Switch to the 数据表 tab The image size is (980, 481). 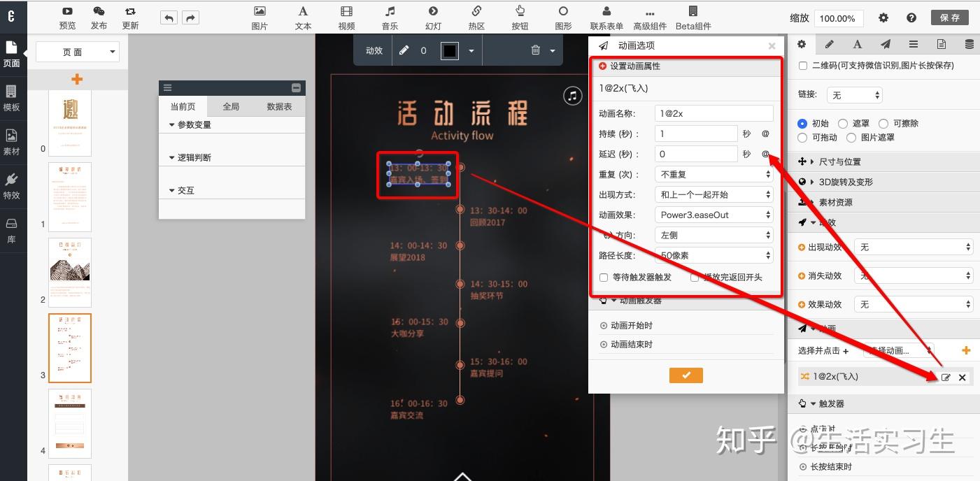click(x=279, y=106)
